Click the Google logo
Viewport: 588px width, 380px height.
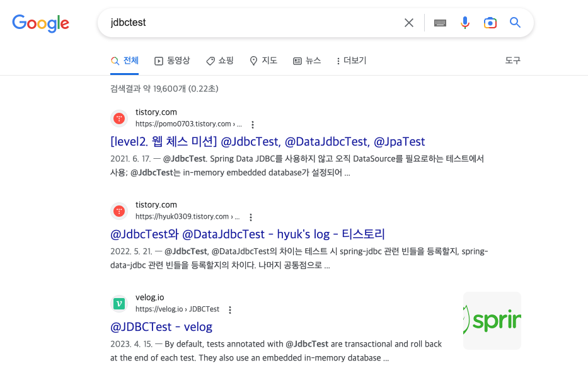[41, 23]
